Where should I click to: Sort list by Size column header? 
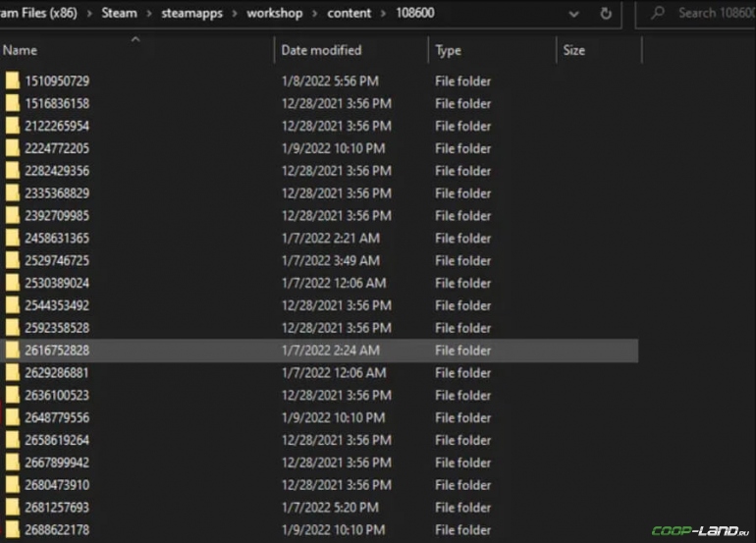click(574, 50)
